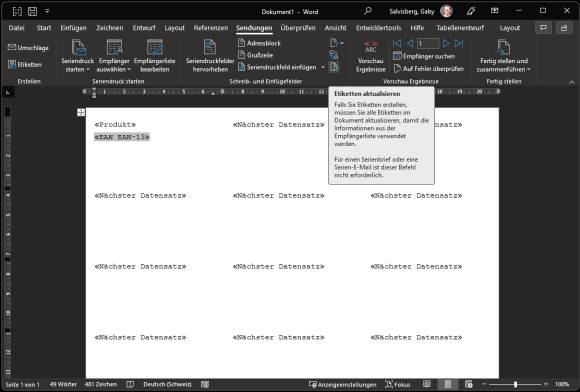Image resolution: width=580 pixels, height=392 pixels.
Task: Click Auf Fehler überprüfen
Action: (x=428, y=68)
